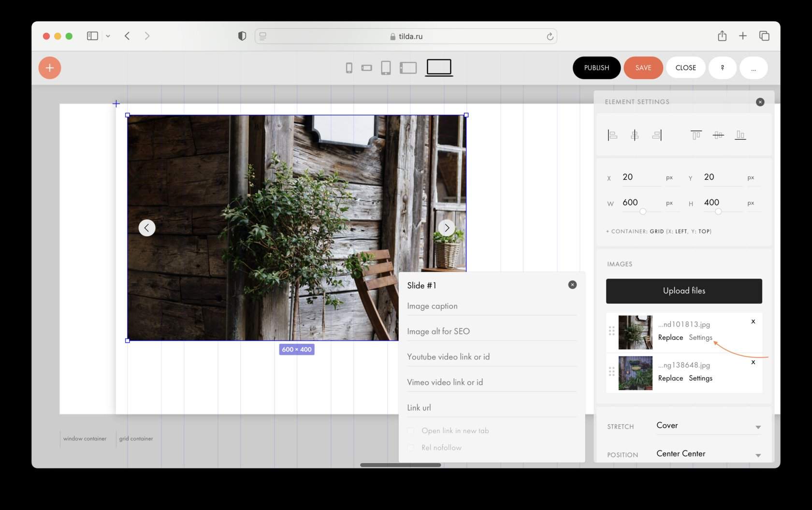Click the orange add element plus button
This screenshot has height=510, width=812.
pos(50,68)
